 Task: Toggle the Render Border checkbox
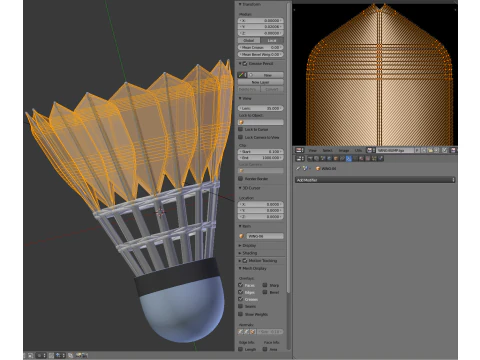point(240,179)
